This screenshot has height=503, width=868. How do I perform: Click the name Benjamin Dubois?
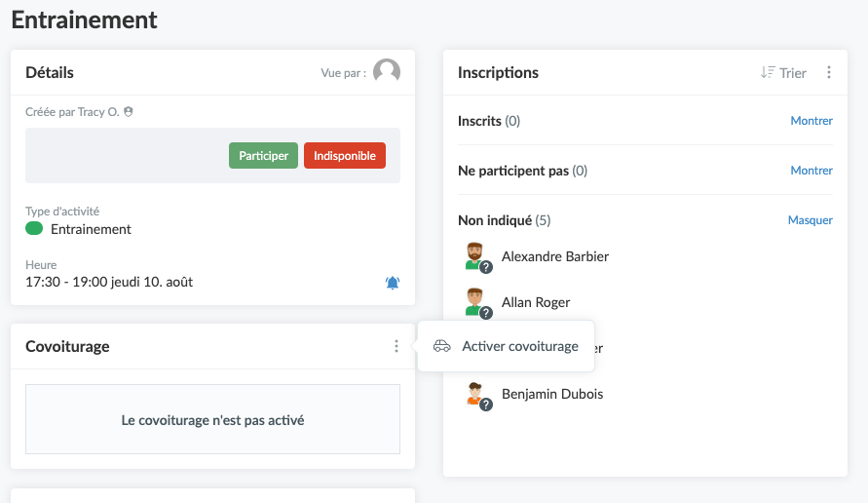(x=551, y=395)
